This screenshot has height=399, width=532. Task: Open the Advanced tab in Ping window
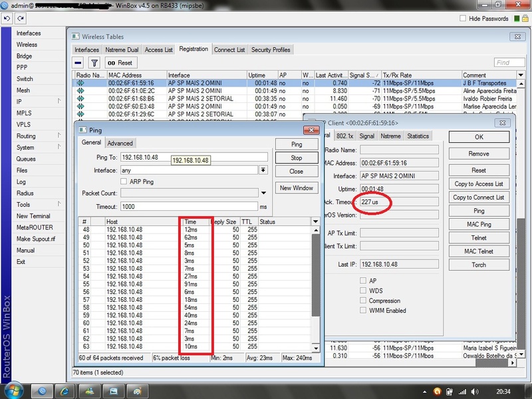tap(120, 143)
